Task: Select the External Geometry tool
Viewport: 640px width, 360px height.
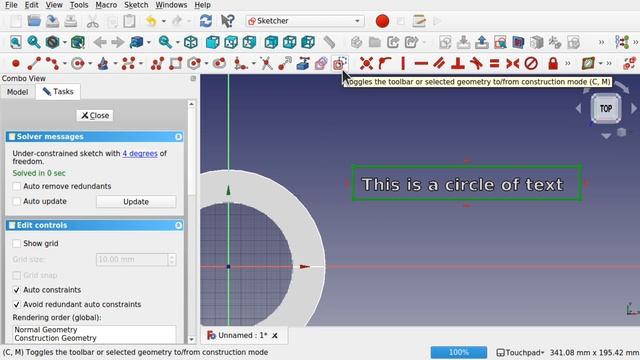Action: 303,64
